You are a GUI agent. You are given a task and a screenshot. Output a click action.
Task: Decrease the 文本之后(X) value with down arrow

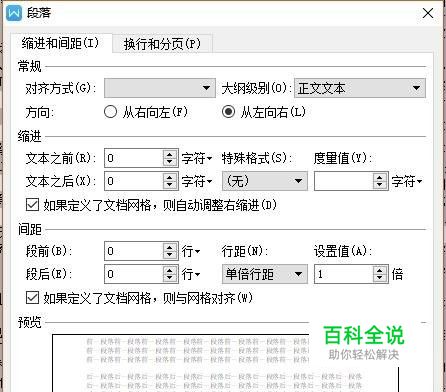[170, 185]
